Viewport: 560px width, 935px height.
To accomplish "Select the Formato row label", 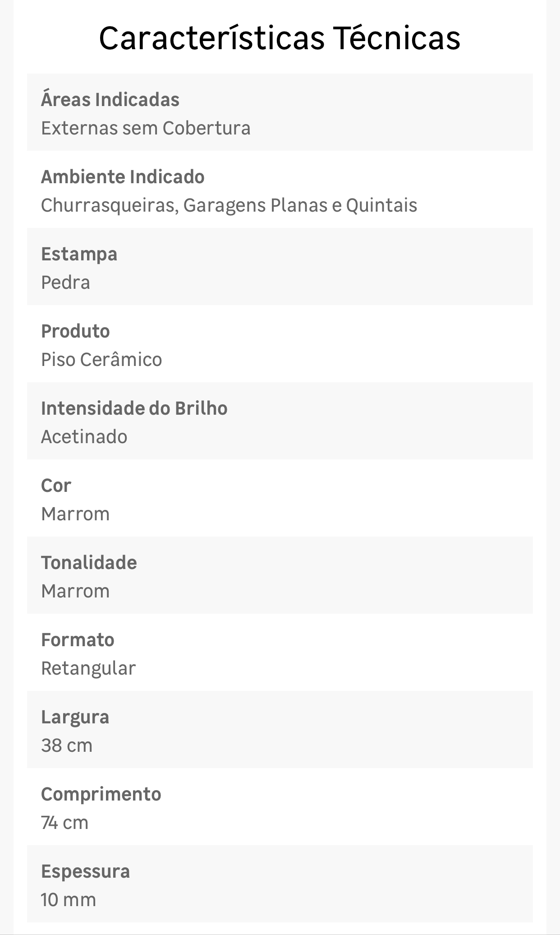I will click(x=78, y=640).
